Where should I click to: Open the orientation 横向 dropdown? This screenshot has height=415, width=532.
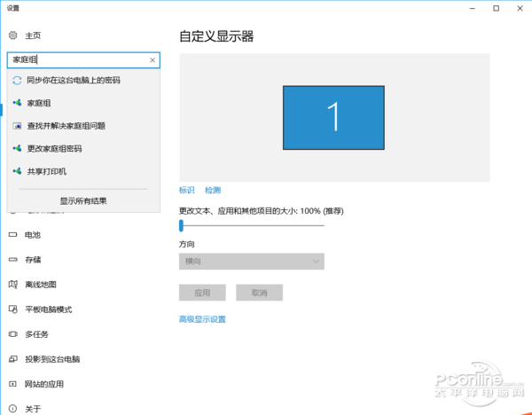[252, 262]
